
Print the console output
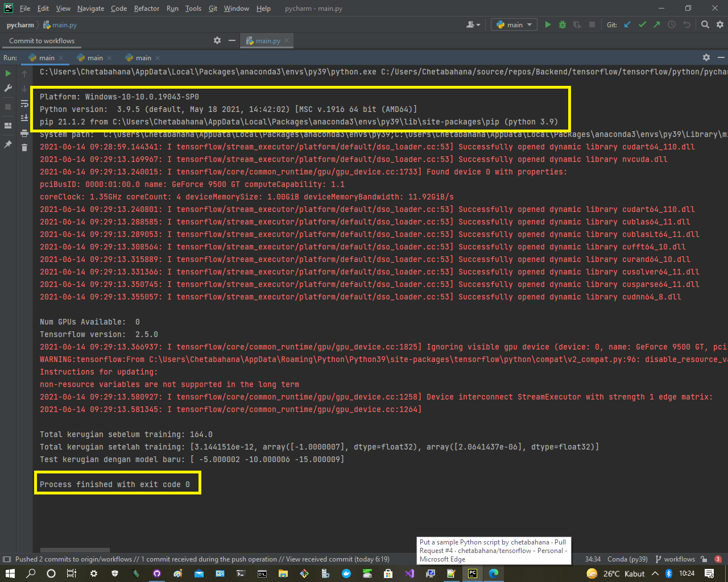24,133
